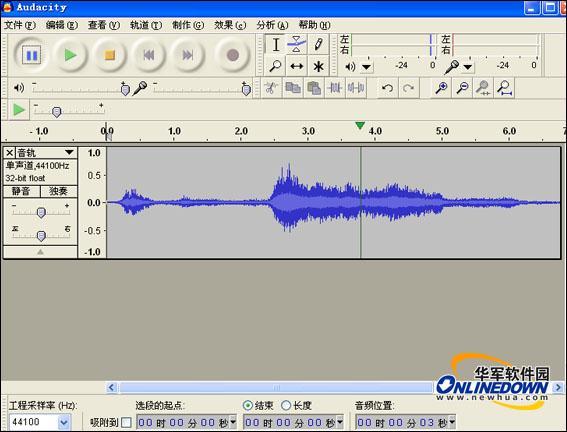Open the 查看(V) menu

[x=104, y=25]
